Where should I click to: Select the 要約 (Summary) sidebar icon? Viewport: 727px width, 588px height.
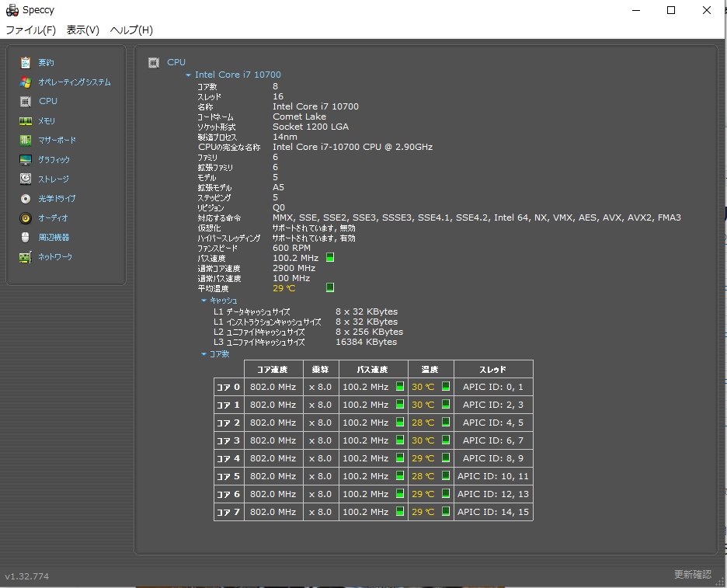coord(26,62)
